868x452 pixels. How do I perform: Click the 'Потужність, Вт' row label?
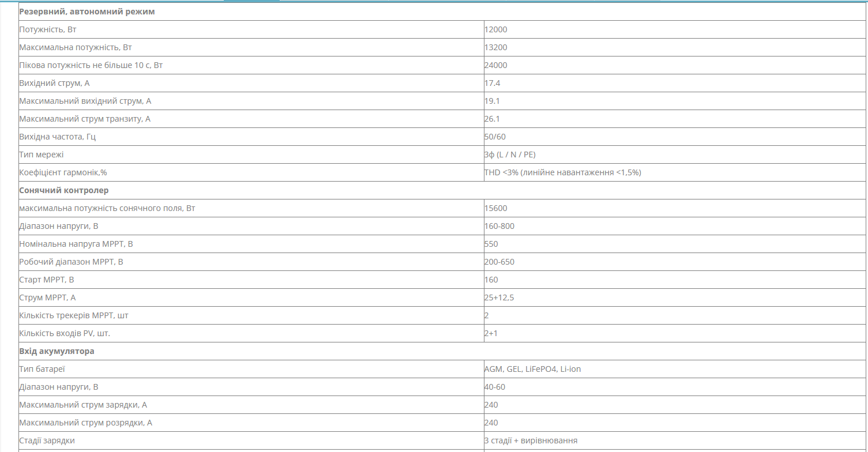(x=48, y=29)
